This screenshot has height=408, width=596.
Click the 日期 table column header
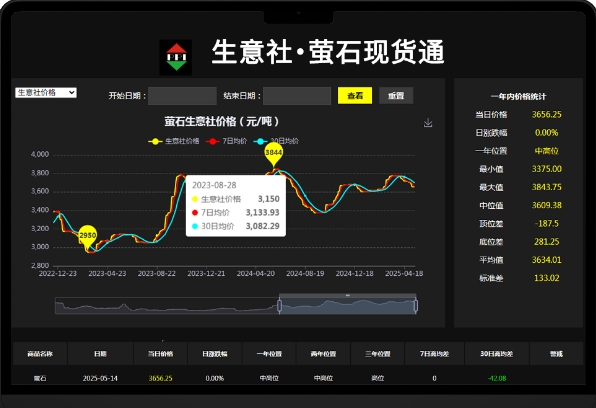[100, 354]
